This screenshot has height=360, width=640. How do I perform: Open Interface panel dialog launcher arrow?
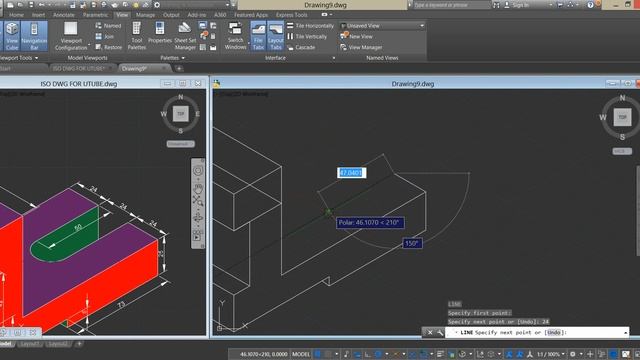[x=333, y=58]
